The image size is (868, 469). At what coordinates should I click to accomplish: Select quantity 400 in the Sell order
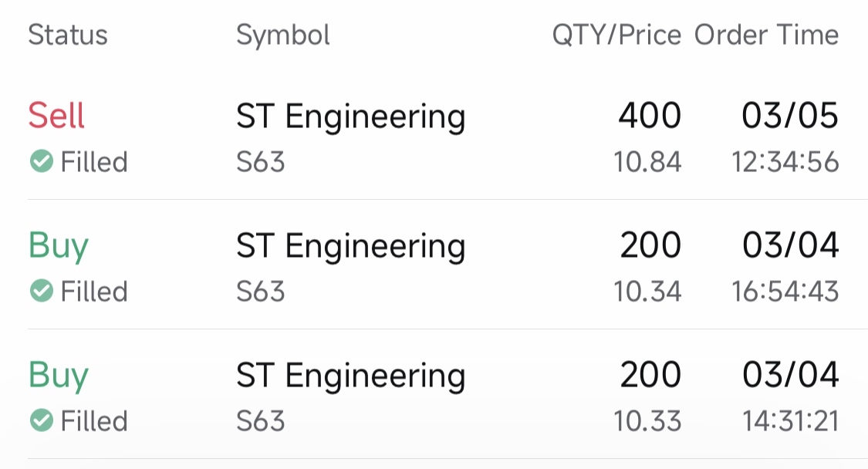[650, 116]
